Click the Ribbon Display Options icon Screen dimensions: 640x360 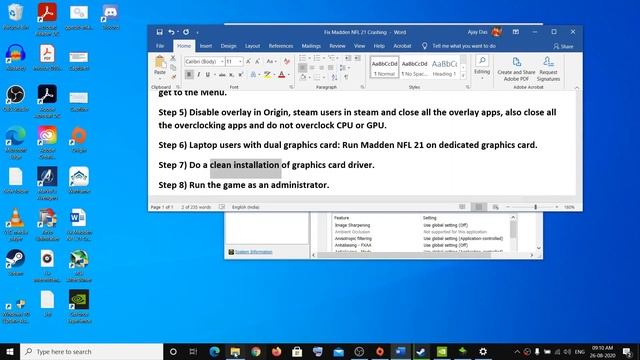click(516, 32)
